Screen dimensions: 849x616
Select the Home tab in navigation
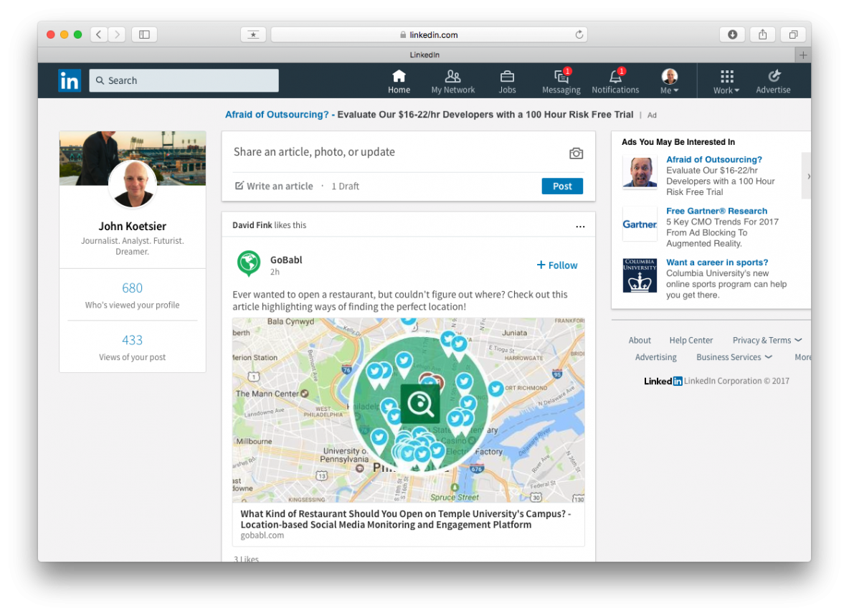tap(399, 81)
